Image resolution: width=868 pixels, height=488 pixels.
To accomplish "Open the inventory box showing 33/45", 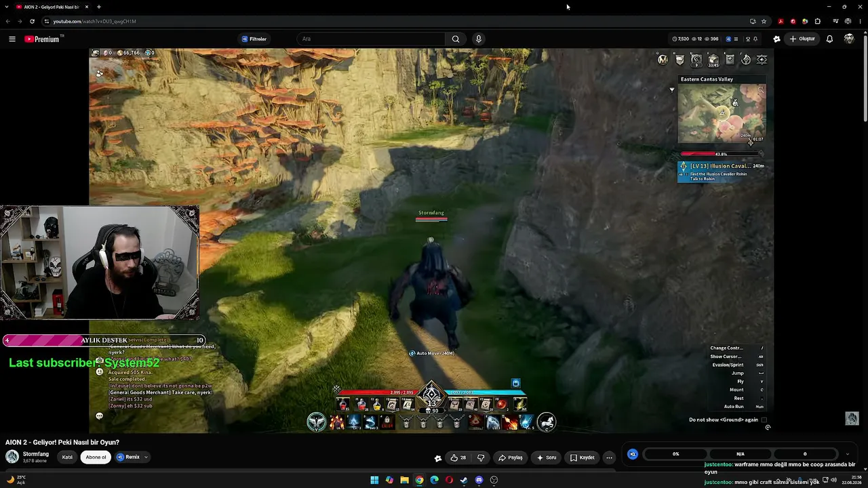I will 713,60.
